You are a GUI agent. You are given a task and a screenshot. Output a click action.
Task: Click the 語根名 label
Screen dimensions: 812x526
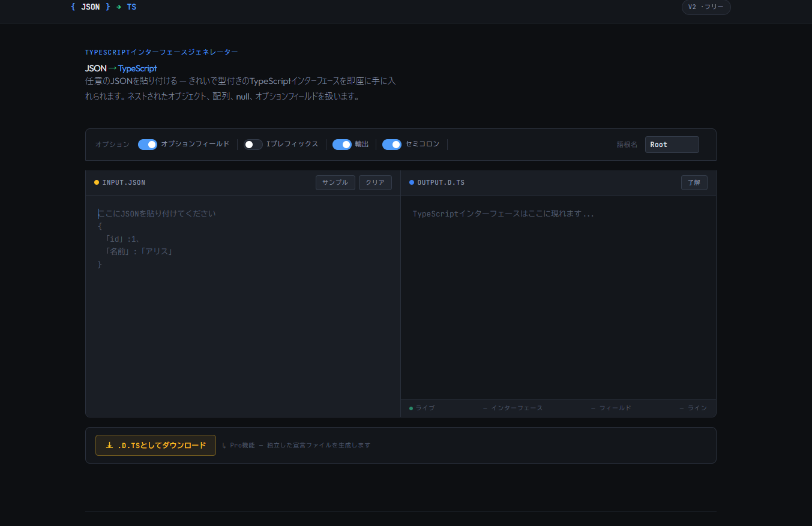point(627,145)
